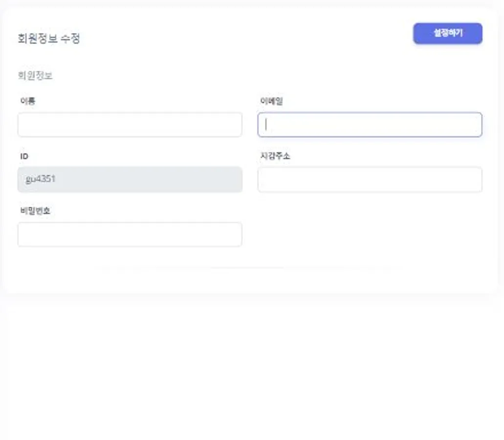Click the divider line below 비밀번호 field
The image size is (504, 440).
click(249, 267)
